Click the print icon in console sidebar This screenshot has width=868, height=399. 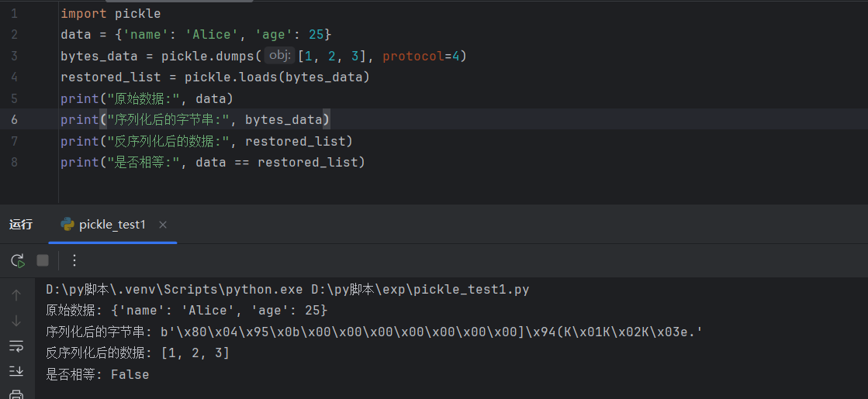click(x=16, y=394)
